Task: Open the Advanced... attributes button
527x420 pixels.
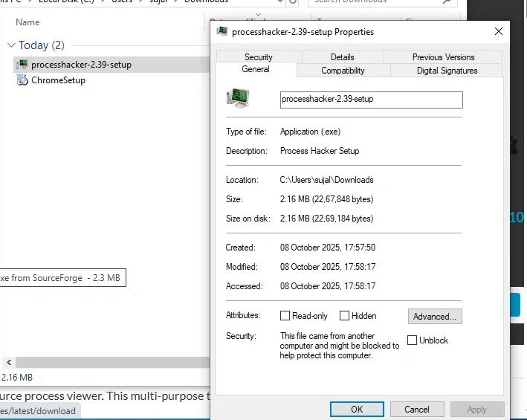Action: 435,316
